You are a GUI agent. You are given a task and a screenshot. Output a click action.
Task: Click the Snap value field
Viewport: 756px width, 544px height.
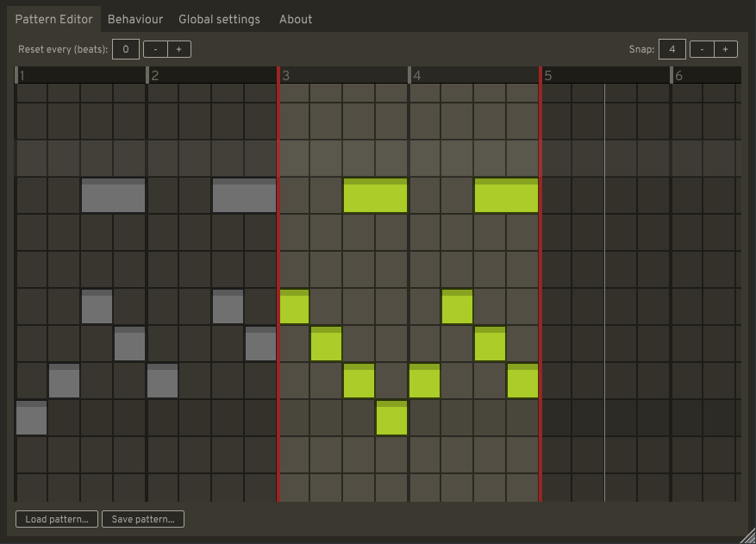[x=672, y=49]
